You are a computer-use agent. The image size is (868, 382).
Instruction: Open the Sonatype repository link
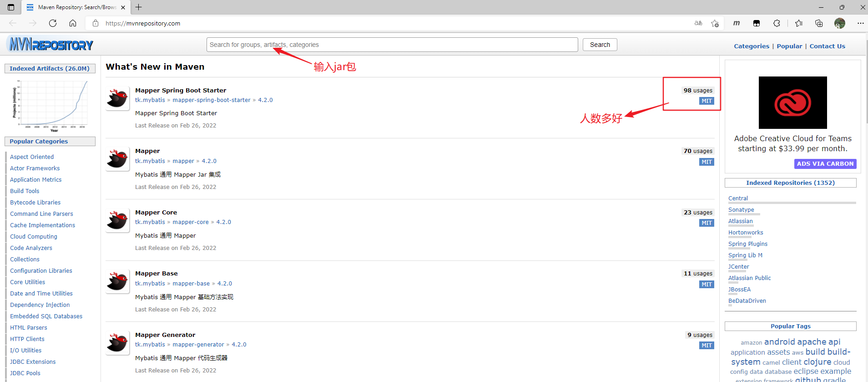pyautogui.click(x=741, y=209)
